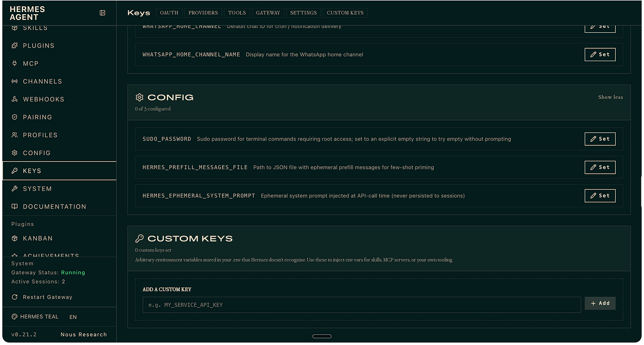Viewport: 644px width, 345px height.
Task: Click the bottom drag handle pill
Action: pos(322,337)
